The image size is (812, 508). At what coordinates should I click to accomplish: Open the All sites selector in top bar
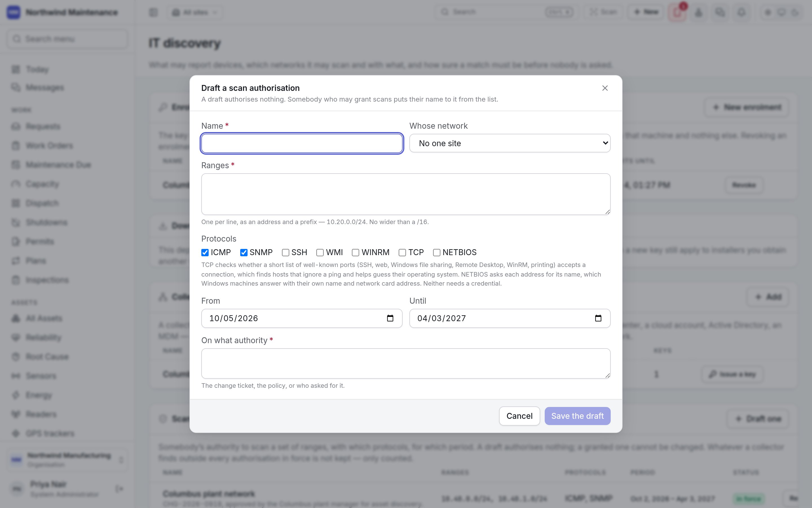point(195,12)
